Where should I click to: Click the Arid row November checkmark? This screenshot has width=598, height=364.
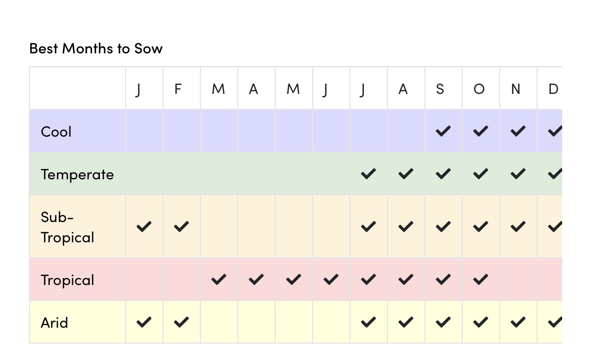click(x=517, y=322)
